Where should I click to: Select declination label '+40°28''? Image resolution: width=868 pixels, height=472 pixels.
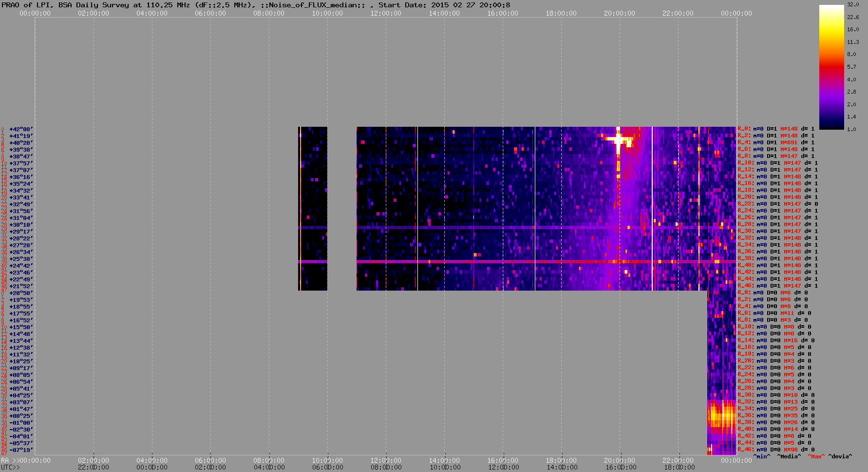tap(21, 143)
